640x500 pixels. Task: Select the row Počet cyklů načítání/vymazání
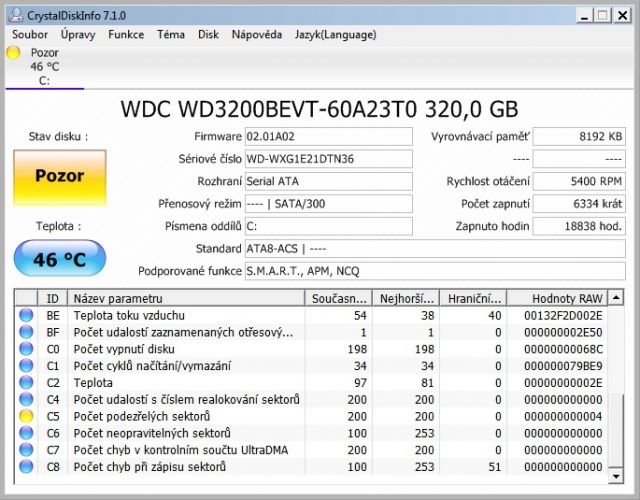[311, 366]
